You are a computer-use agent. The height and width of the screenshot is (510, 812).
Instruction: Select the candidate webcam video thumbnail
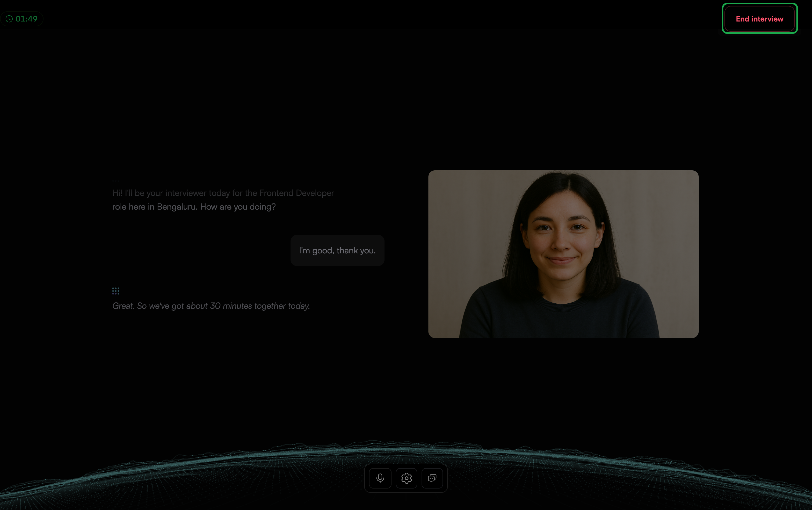coord(563,254)
